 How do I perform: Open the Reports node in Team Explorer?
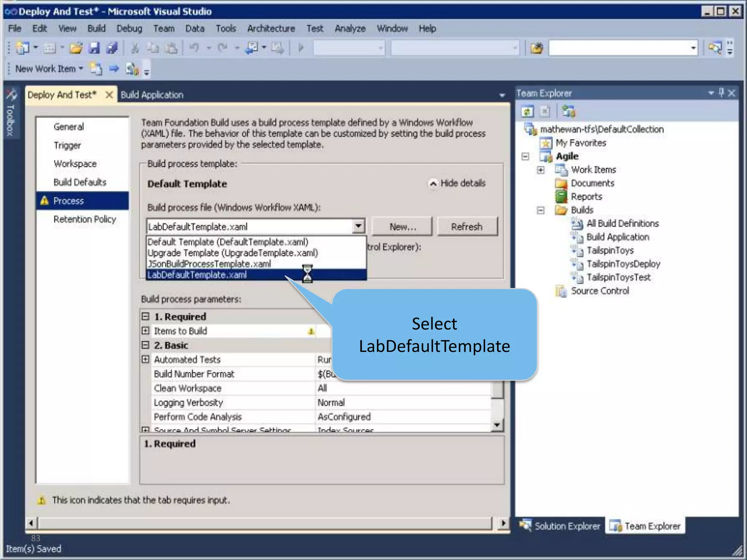click(x=586, y=197)
